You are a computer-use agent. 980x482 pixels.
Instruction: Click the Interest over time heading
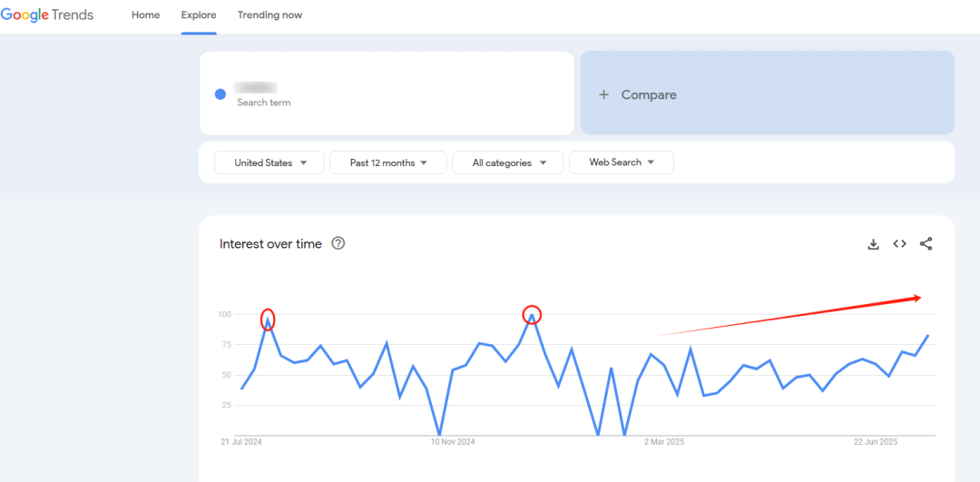[270, 244]
